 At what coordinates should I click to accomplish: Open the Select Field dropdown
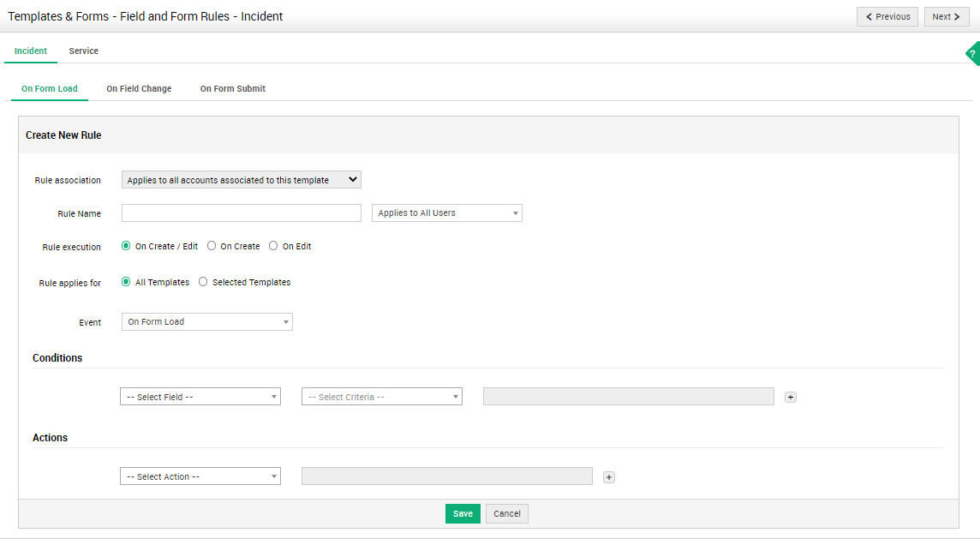click(x=200, y=397)
